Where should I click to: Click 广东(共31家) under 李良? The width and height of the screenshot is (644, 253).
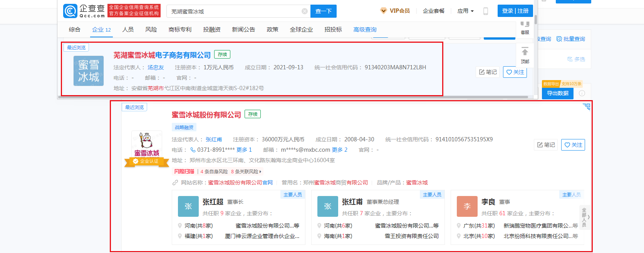point(479,226)
